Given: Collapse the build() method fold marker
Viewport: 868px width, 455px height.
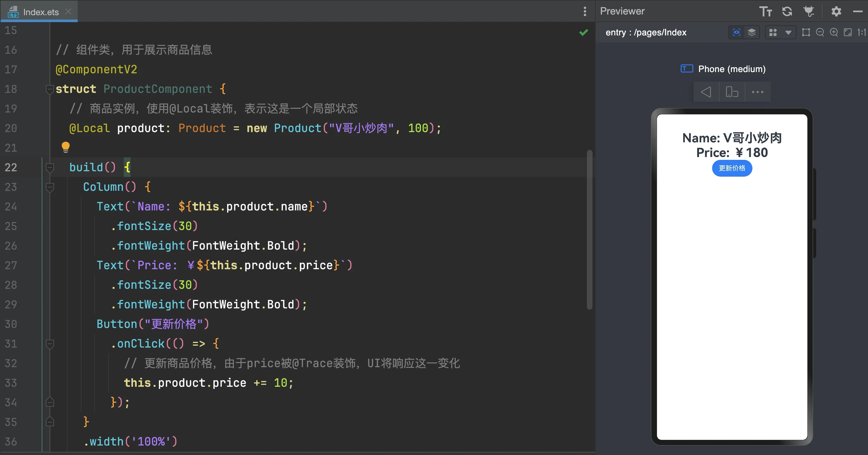Looking at the screenshot, I should click(x=50, y=167).
